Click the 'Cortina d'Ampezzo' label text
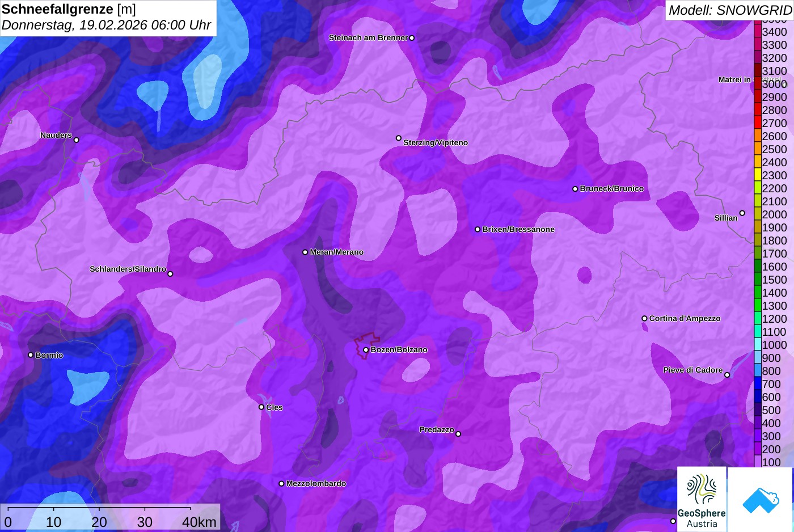The width and height of the screenshot is (794, 532). click(x=685, y=319)
